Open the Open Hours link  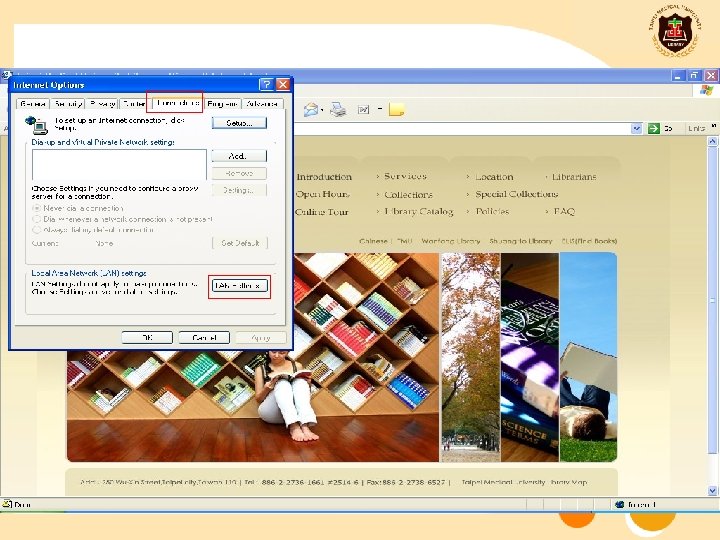[x=322, y=194]
